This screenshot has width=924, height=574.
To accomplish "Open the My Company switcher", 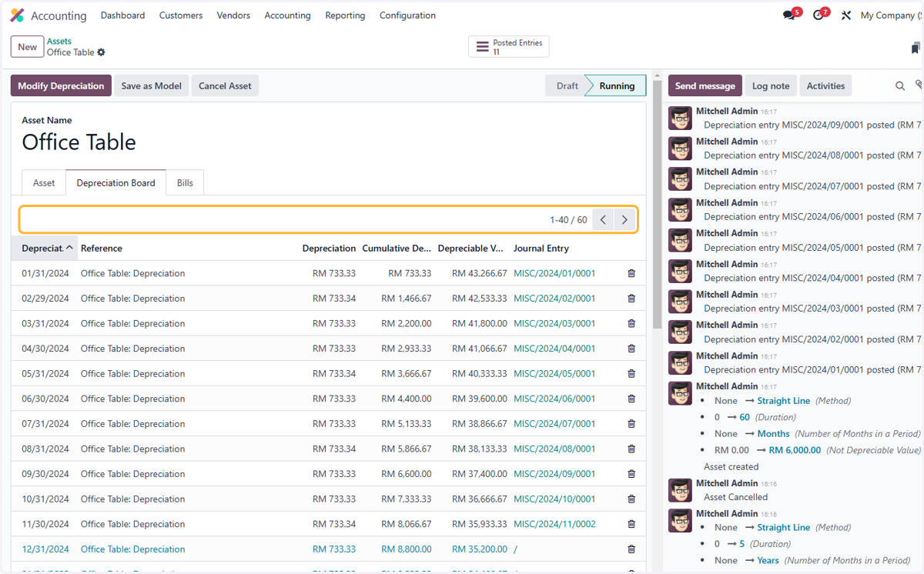I will tap(891, 15).
